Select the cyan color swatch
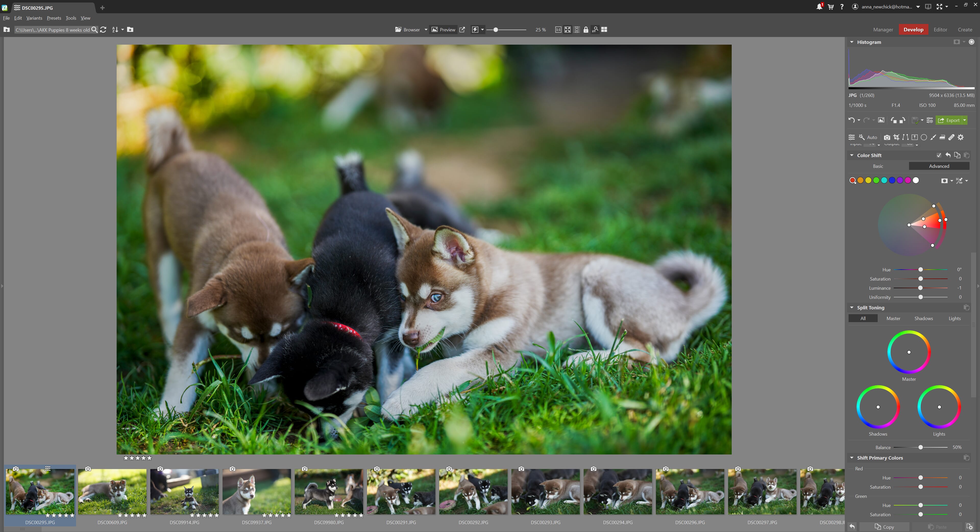Image resolution: width=980 pixels, height=532 pixels. [884, 180]
